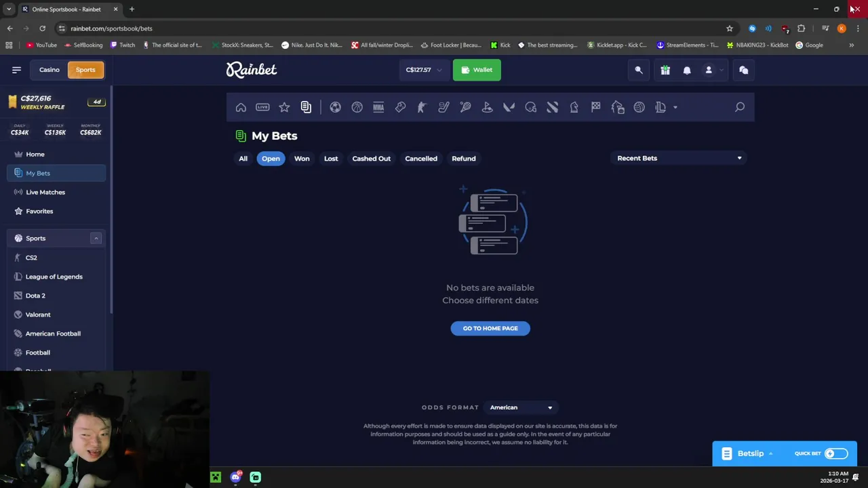Open Chrome extensions puzzle icon

point(802,28)
